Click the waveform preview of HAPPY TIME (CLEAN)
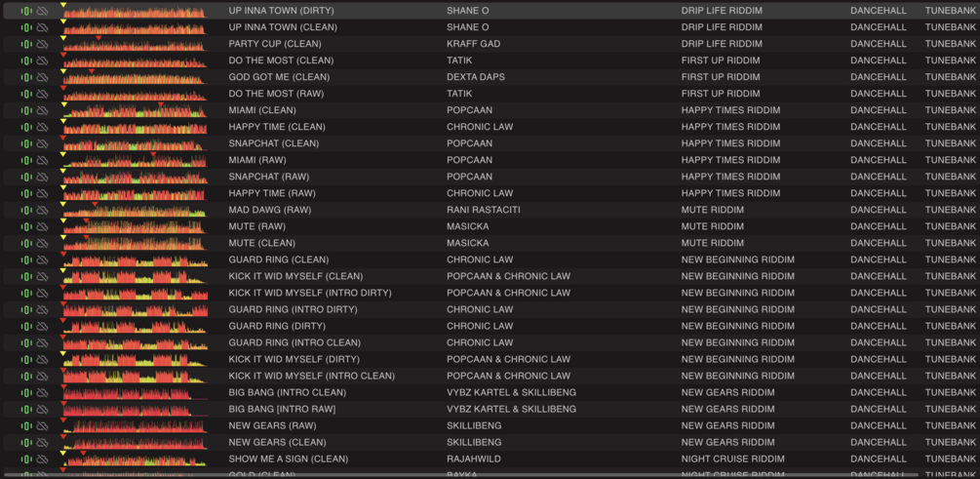Image resolution: width=980 pixels, height=479 pixels. click(x=134, y=127)
